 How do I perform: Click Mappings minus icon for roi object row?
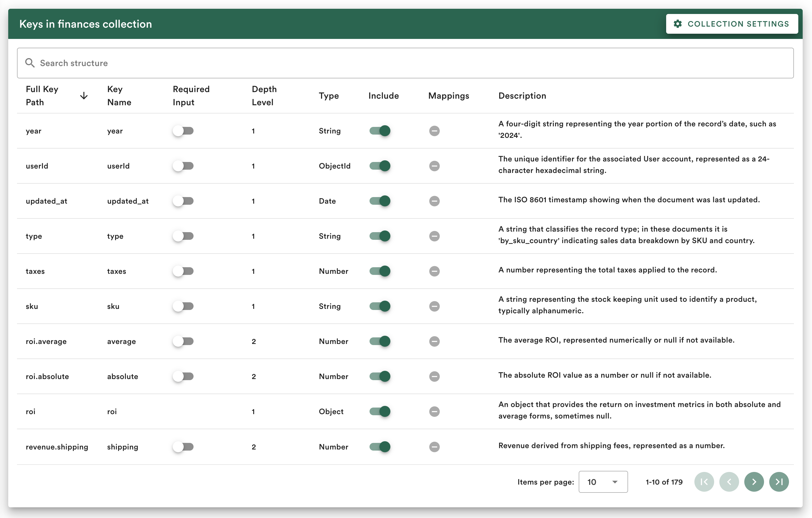click(434, 411)
